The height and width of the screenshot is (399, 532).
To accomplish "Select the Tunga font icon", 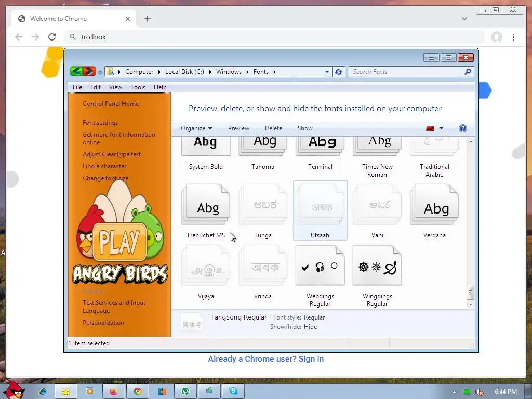I will (x=263, y=205).
